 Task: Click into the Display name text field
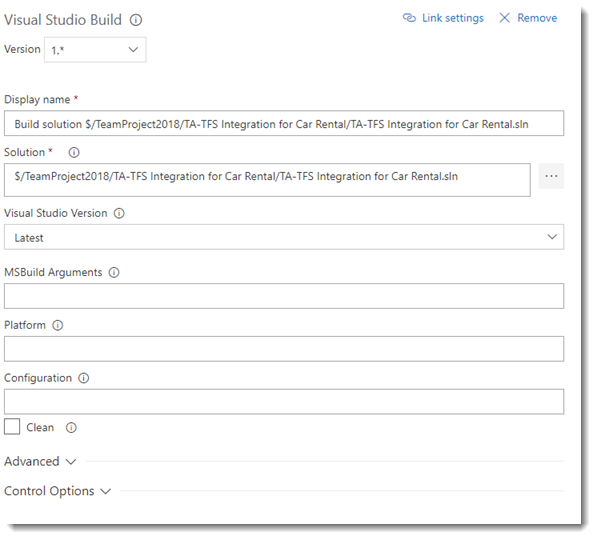pyautogui.click(x=284, y=124)
